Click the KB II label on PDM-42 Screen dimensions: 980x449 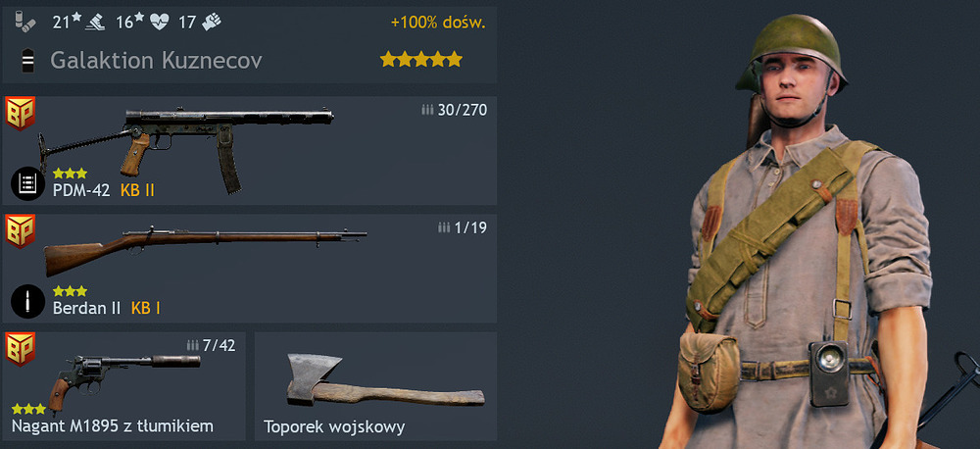click(x=137, y=191)
